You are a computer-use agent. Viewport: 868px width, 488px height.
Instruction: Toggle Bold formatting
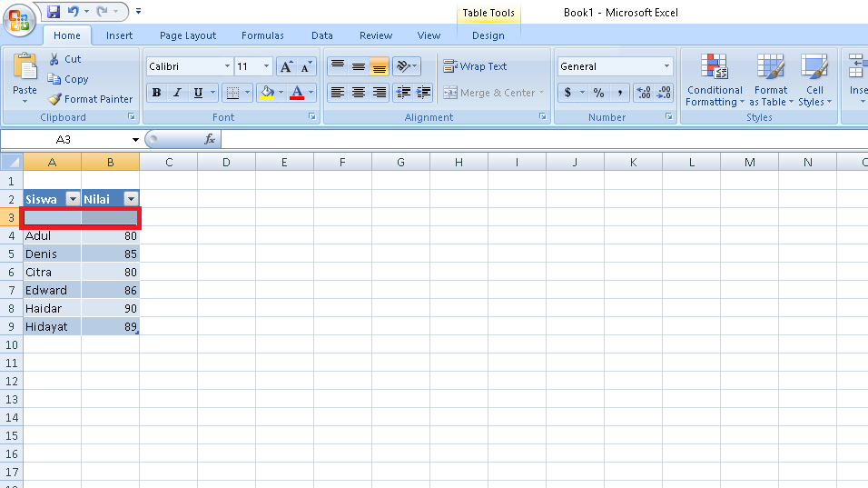[156, 93]
